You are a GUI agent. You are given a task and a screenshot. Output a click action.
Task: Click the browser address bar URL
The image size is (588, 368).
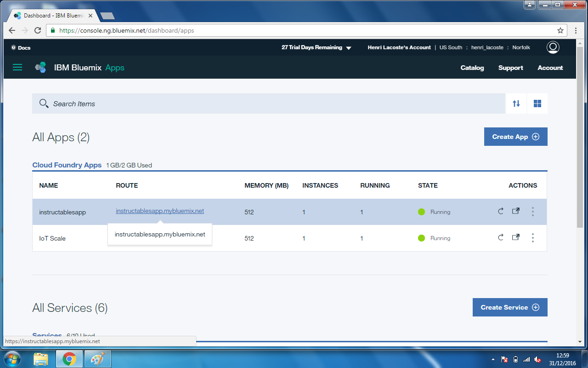click(127, 30)
